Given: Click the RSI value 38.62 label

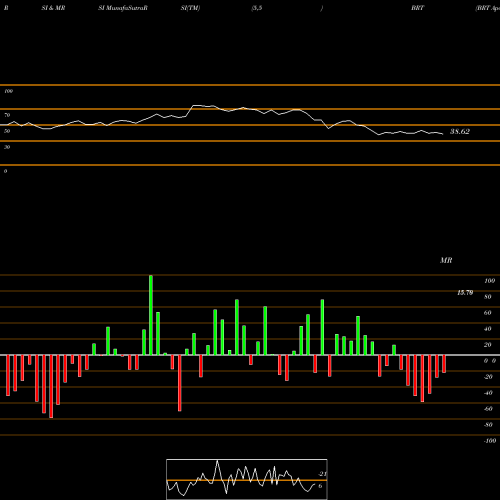Looking at the screenshot, I should (x=460, y=132).
